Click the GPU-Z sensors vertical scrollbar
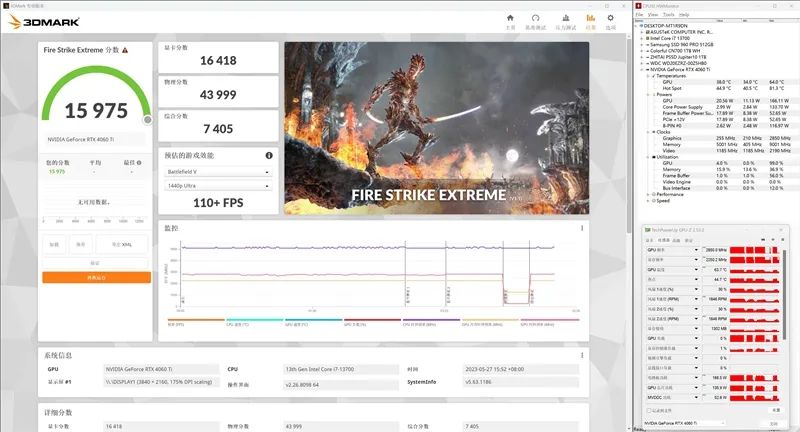 pos(785,293)
